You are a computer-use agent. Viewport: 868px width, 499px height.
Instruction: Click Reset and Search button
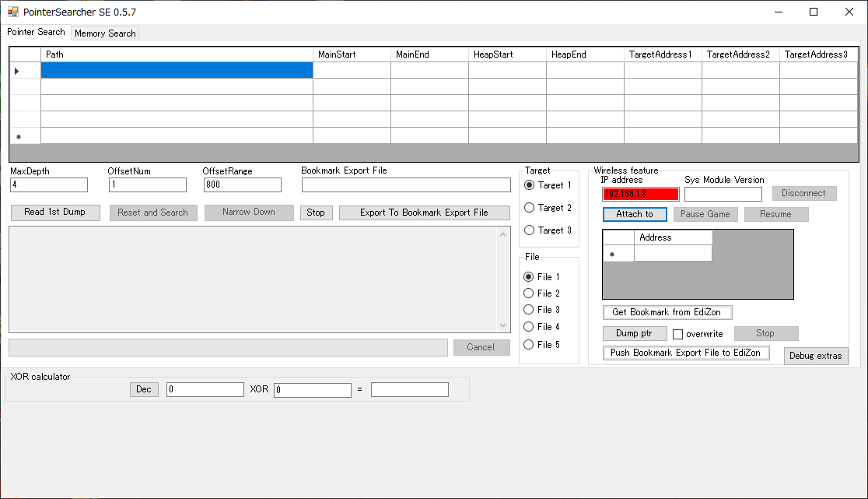tap(153, 213)
